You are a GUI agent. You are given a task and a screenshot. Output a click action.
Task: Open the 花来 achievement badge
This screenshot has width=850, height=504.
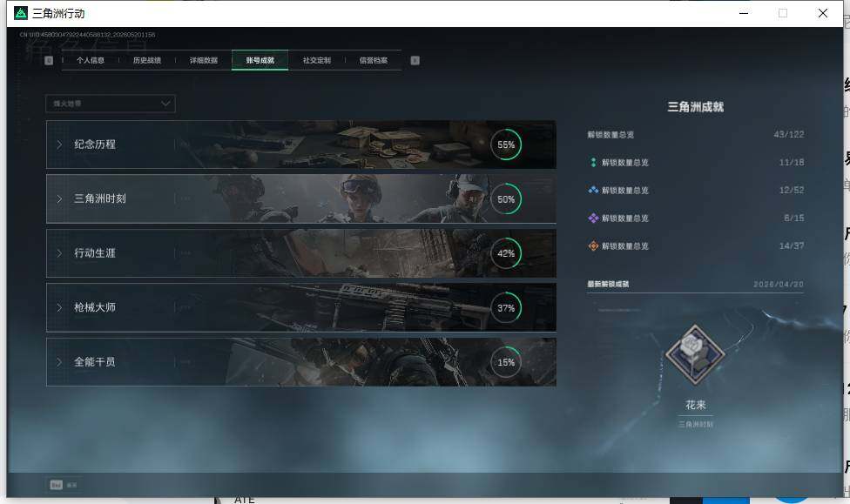click(x=695, y=355)
